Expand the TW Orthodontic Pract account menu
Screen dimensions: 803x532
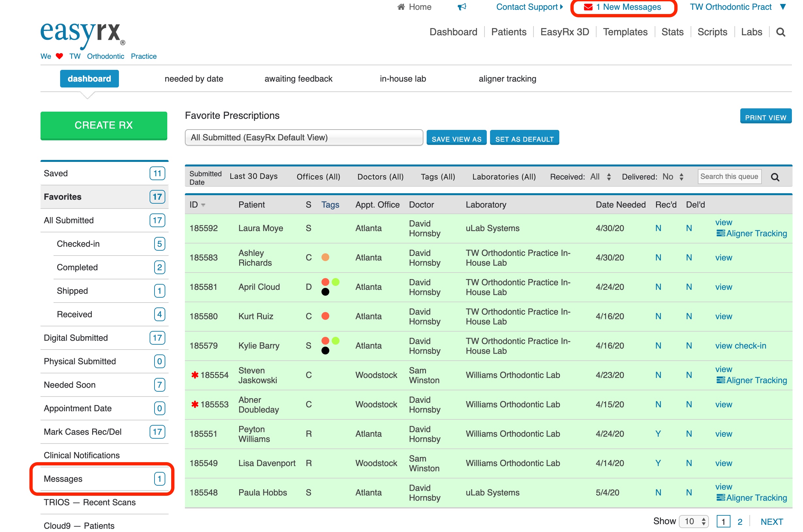(783, 7)
